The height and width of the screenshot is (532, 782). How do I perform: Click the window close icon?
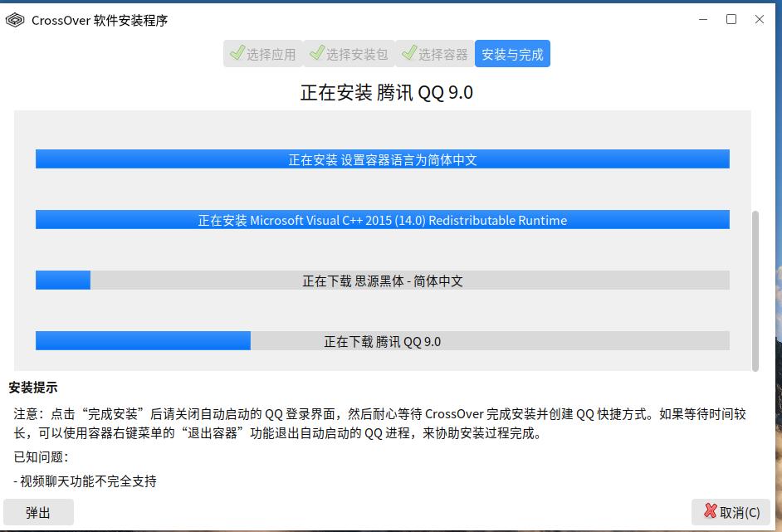759,19
